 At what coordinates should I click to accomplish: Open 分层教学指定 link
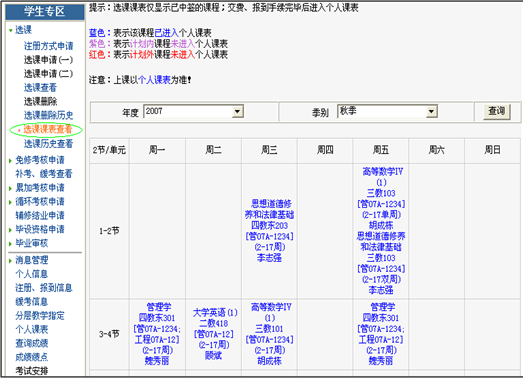[40, 315]
